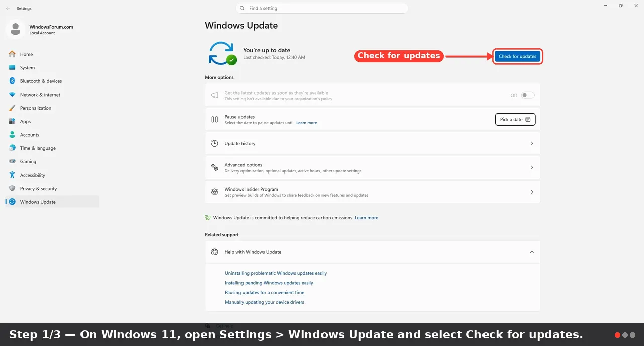Open Update history via its chevron
This screenshot has height=346, width=644.
532,143
